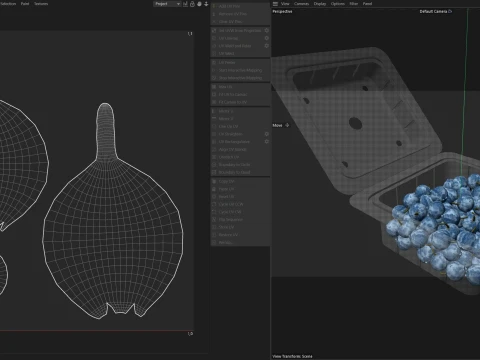Image resolution: width=480 pixels, height=360 pixels.
Task: Open the viewport Display menu
Action: 320,4
